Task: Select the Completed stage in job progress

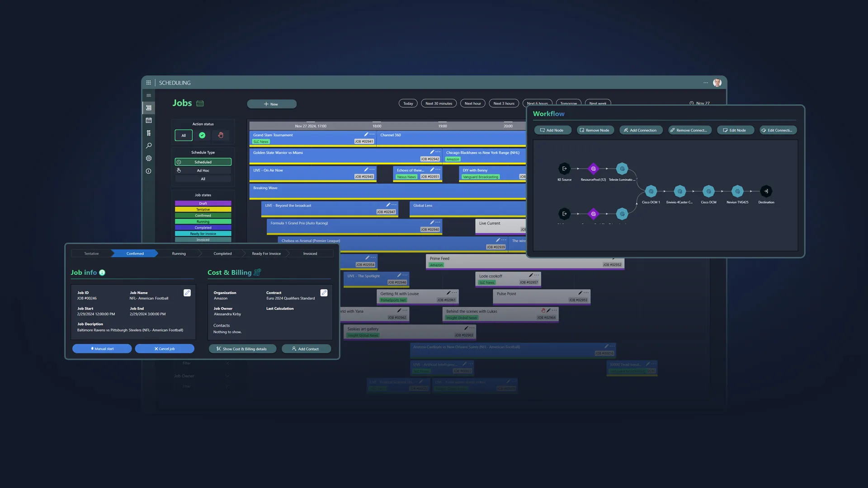Action: click(x=222, y=253)
